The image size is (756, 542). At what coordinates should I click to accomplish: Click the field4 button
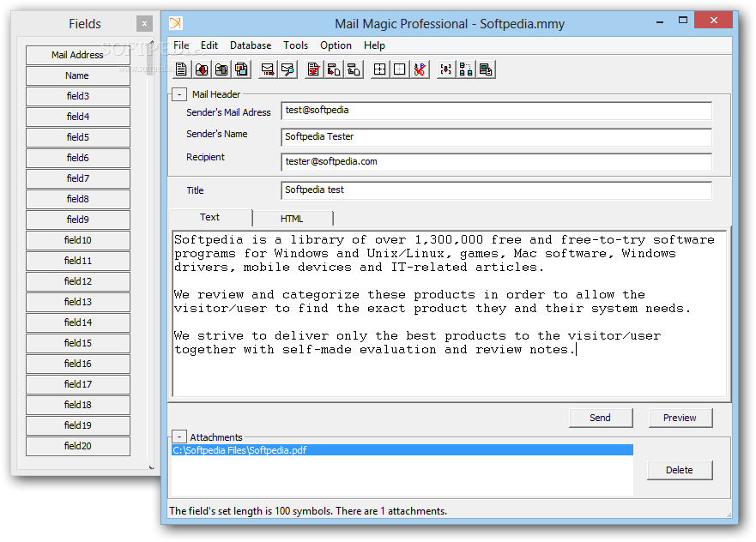click(x=77, y=117)
